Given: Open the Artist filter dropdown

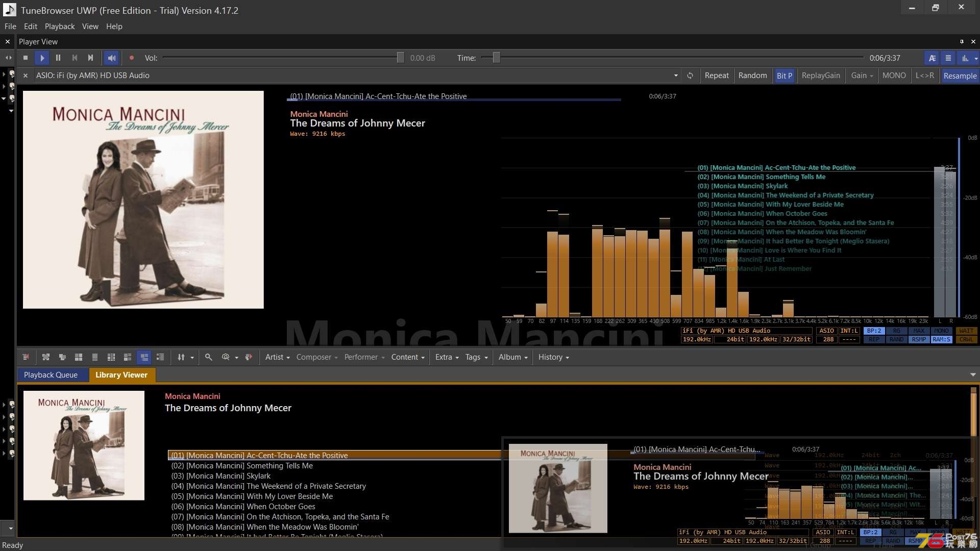Looking at the screenshot, I should (x=277, y=357).
